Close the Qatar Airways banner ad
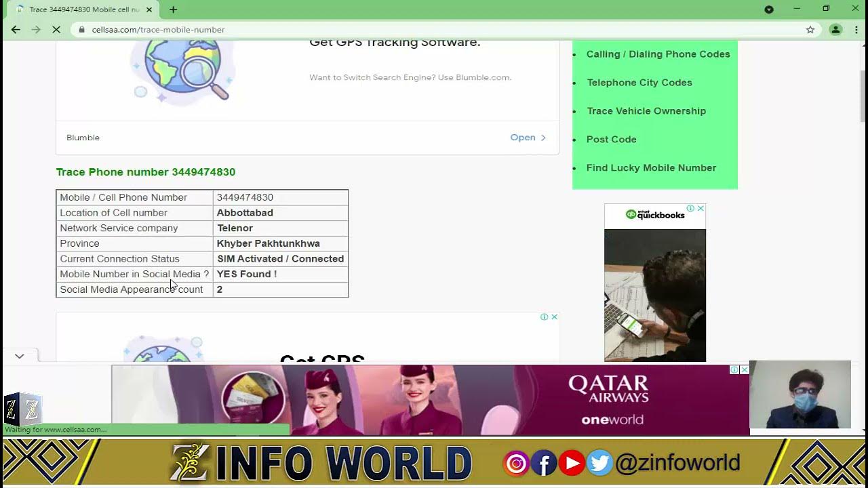The height and width of the screenshot is (488, 868). click(745, 369)
